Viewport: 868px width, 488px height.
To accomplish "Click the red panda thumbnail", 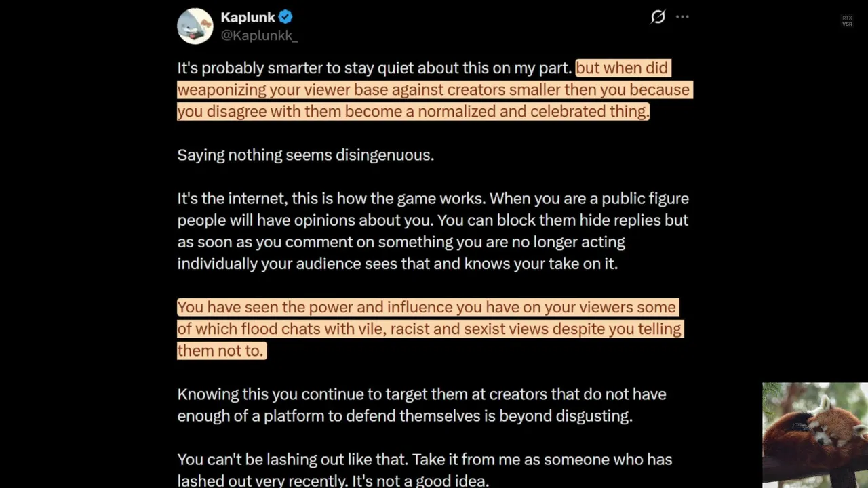I will point(814,434).
